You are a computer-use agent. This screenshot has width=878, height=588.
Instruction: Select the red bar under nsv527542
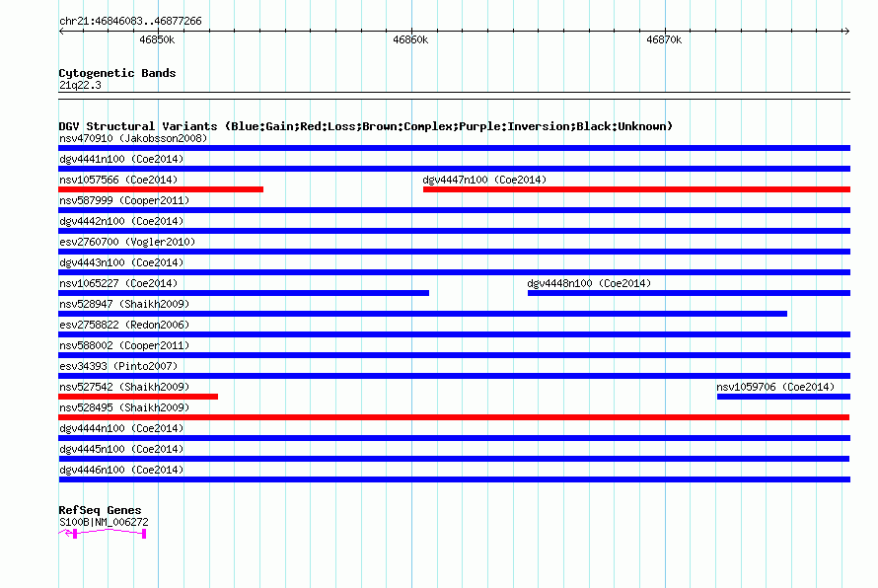(138, 397)
